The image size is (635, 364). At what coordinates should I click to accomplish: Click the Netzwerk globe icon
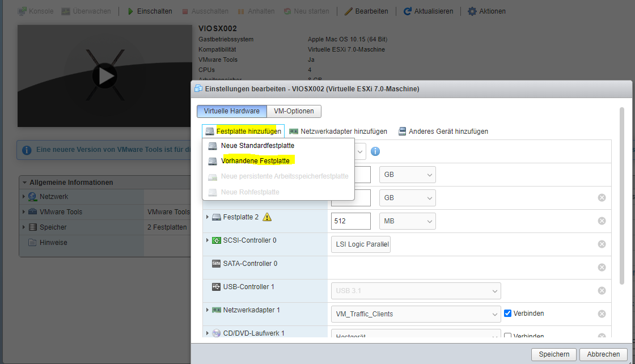(x=32, y=197)
